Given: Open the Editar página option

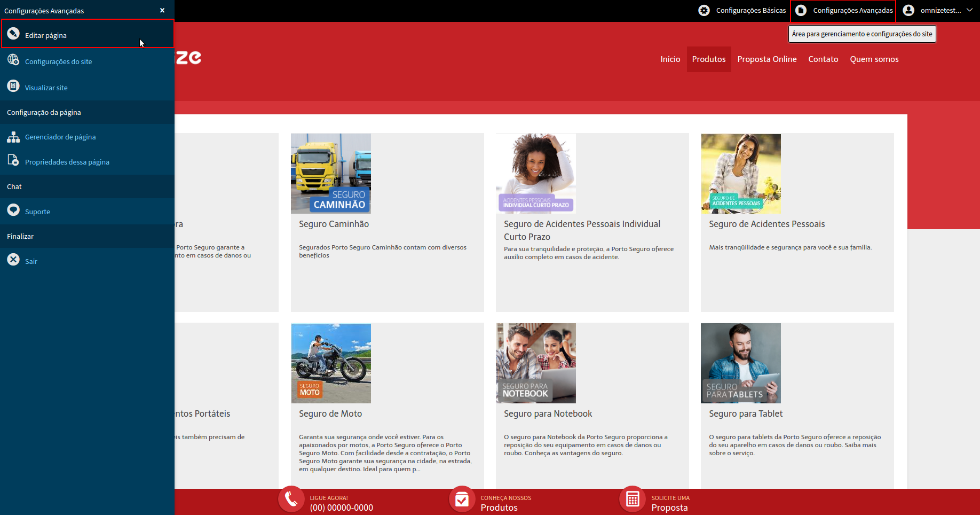Looking at the screenshot, I should point(88,34).
